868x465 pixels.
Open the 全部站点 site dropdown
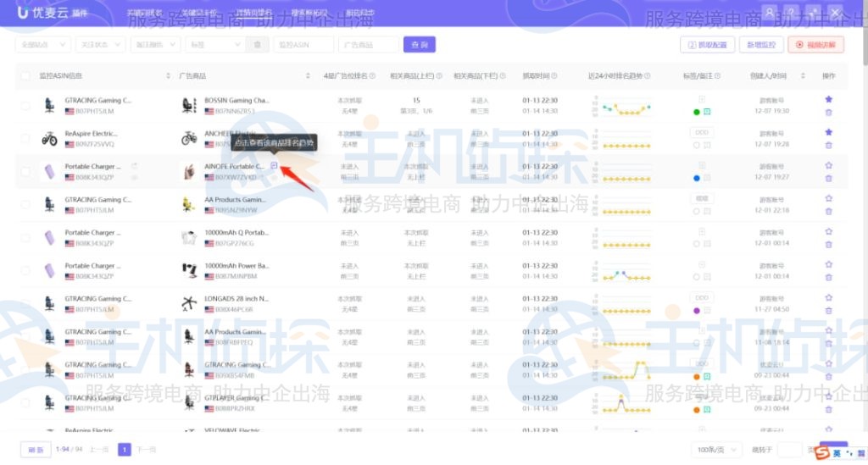pos(42,45)
